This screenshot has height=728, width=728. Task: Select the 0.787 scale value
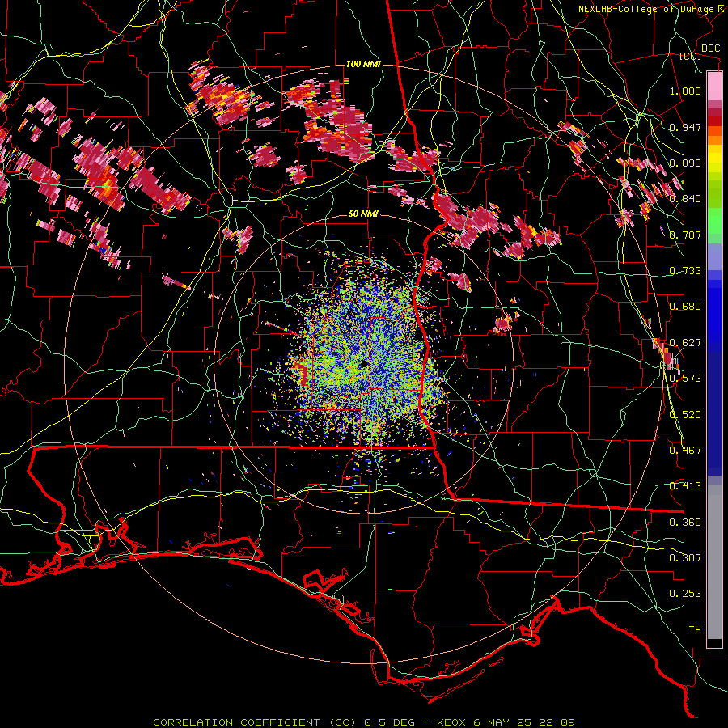click(x=685, y=235)
